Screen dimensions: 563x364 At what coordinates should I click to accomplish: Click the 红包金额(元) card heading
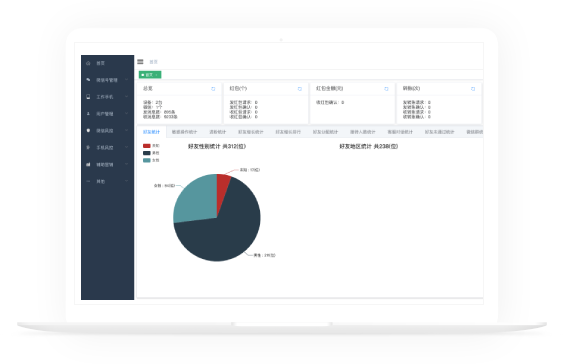(330, 88)
